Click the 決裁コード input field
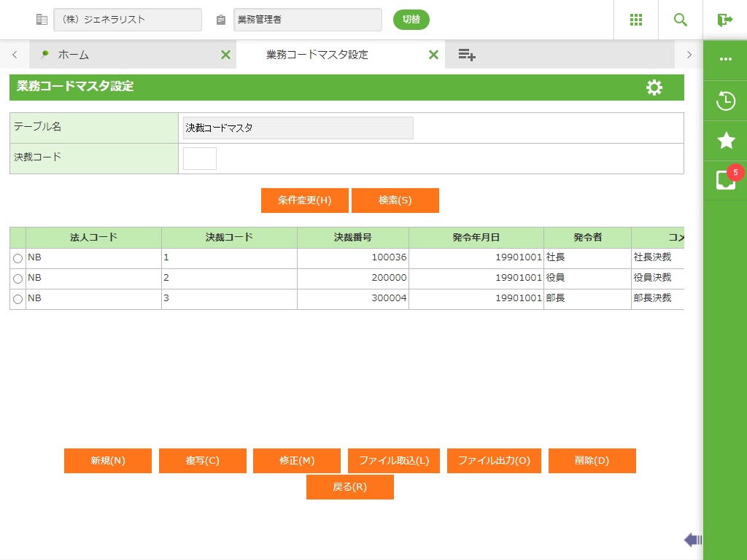Image resolution: width=747 pixels, height=560 pixels. [x=199, y=158]
